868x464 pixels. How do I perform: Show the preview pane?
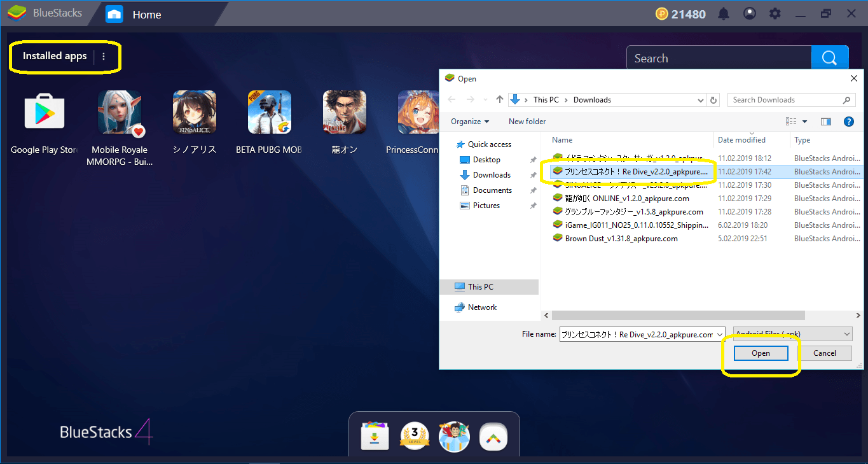point(826,122)
